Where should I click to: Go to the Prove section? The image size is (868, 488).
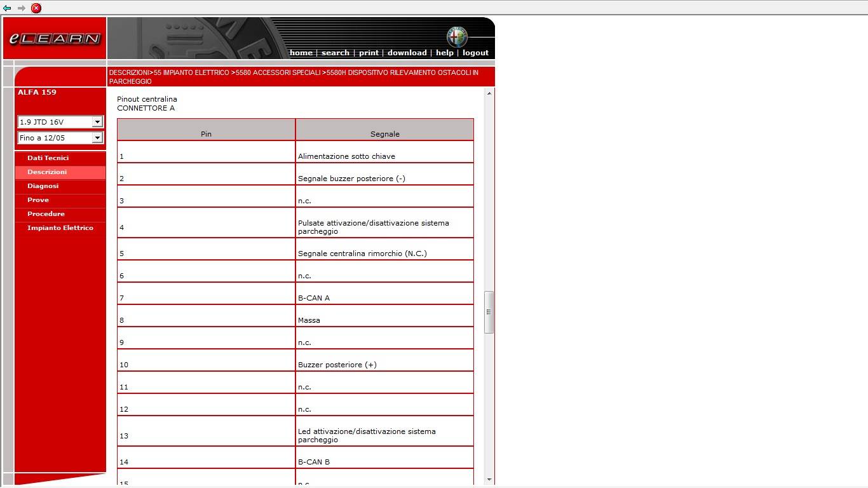click(x=38, y=200)
